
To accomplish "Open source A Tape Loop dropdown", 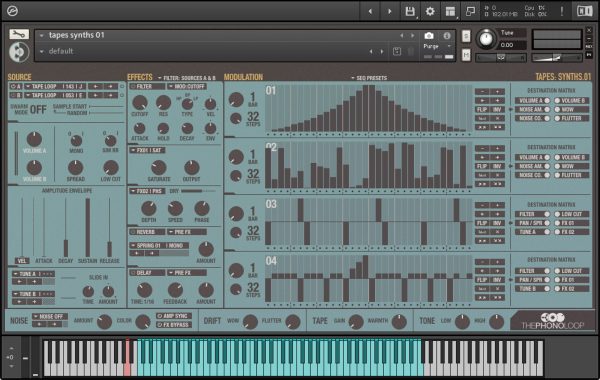I will pos(55,86).
